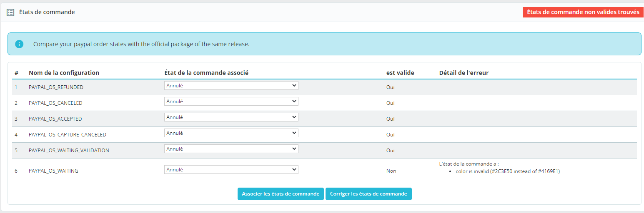Click the color is invalid error message
644x213 pixels.
click(508, 171)
